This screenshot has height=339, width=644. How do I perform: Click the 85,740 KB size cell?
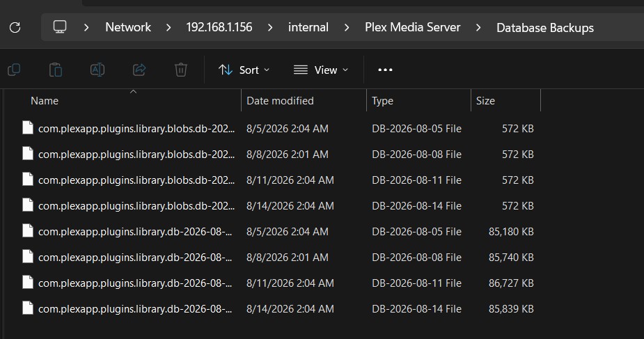(511, 258)
